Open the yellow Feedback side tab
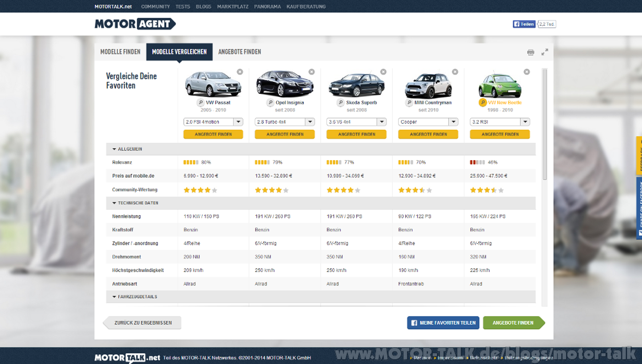This screenshot has height=364, width=642. click(x=639, y=156)
